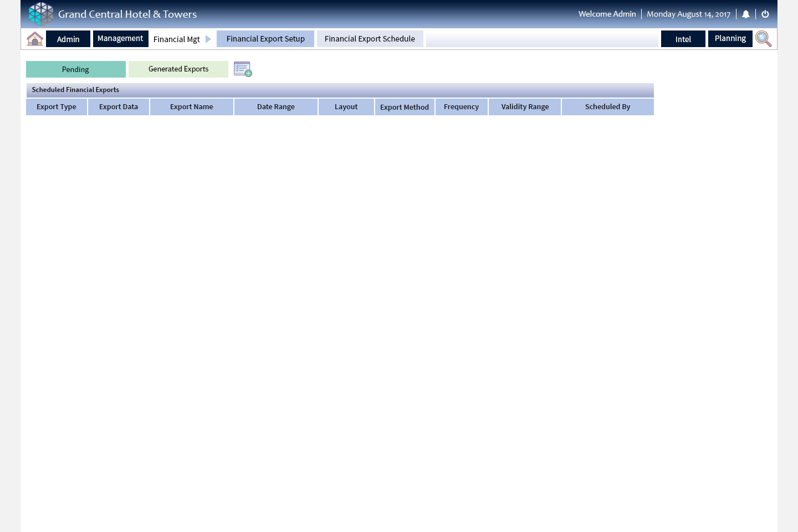
Task: Click the Planning button
Action: 730,38
